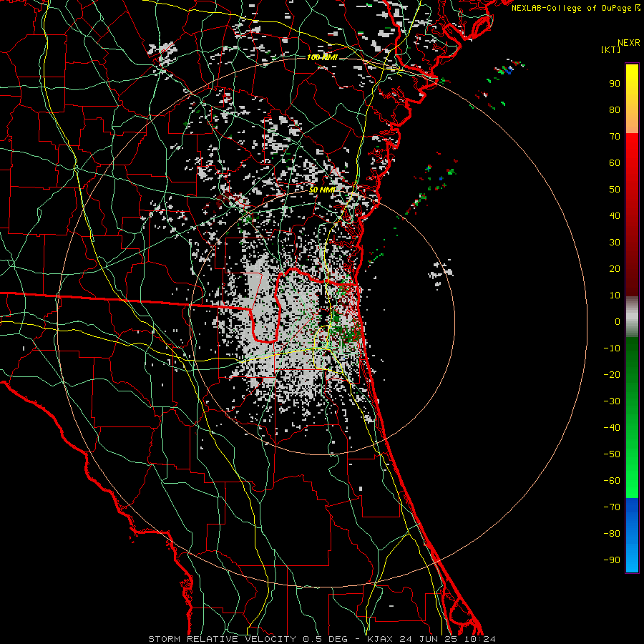This screenshot has width=644, height=644.
Task: Click the 0.5 DEG elevation text
Action: pyautogui.click(x=326, y=639)
